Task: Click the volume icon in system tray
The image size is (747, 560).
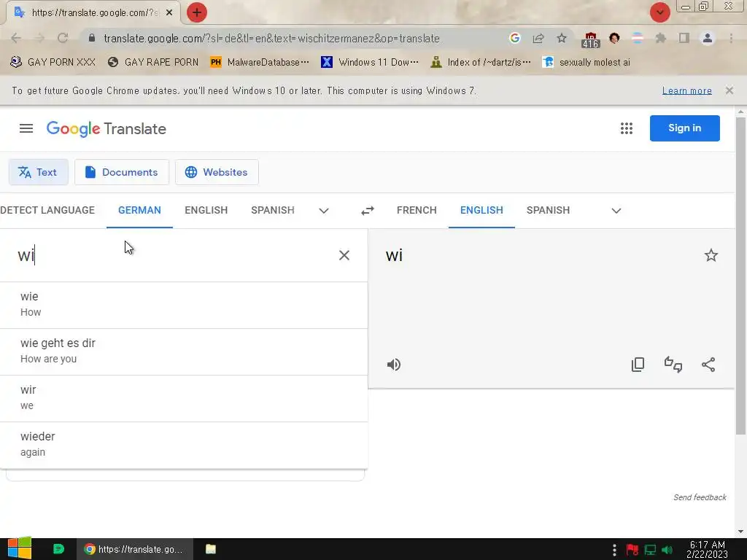Action: click(667, 550)
